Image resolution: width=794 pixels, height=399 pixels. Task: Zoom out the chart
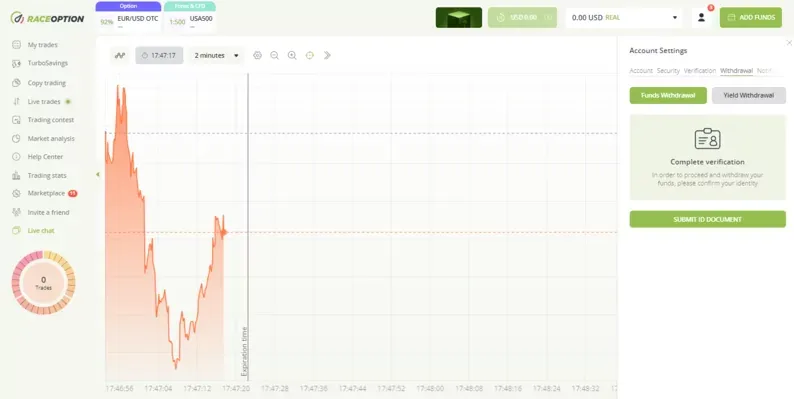(x=274, y=56)
